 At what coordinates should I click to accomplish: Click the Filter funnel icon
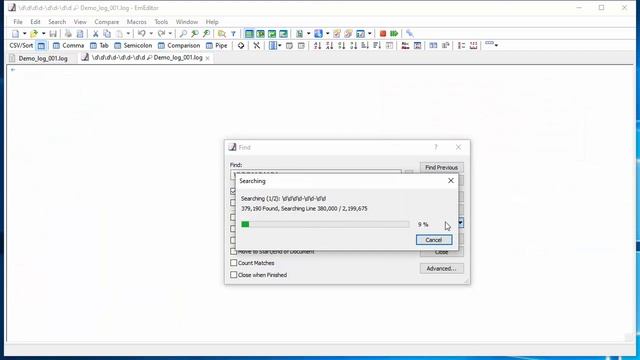pyautogui.click(x=233, y=33)
